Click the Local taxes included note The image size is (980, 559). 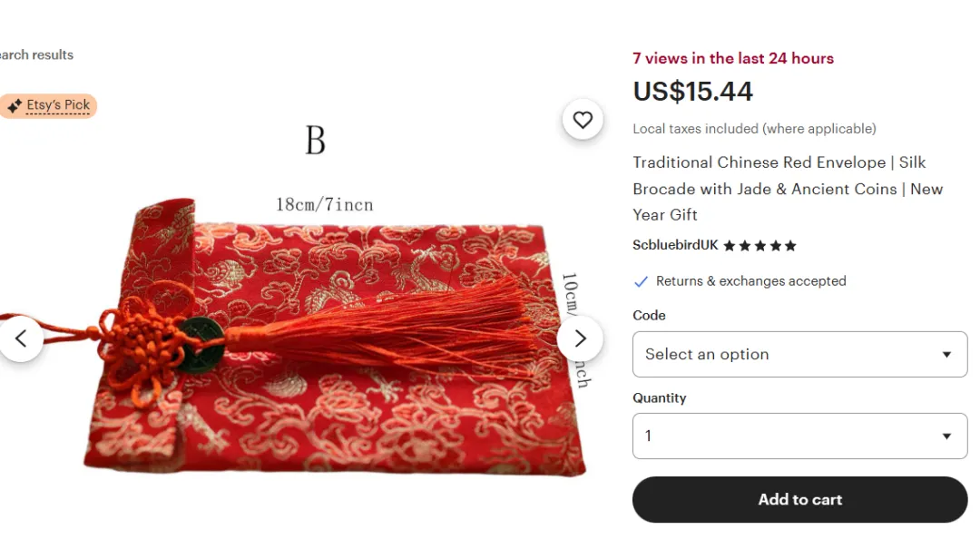[754, 129]
